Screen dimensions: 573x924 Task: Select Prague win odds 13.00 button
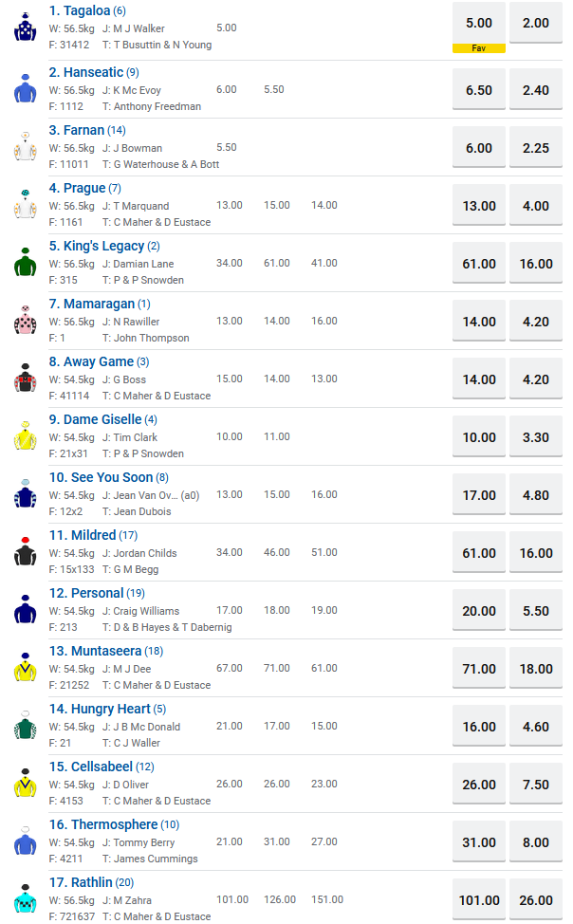[479, 206]
